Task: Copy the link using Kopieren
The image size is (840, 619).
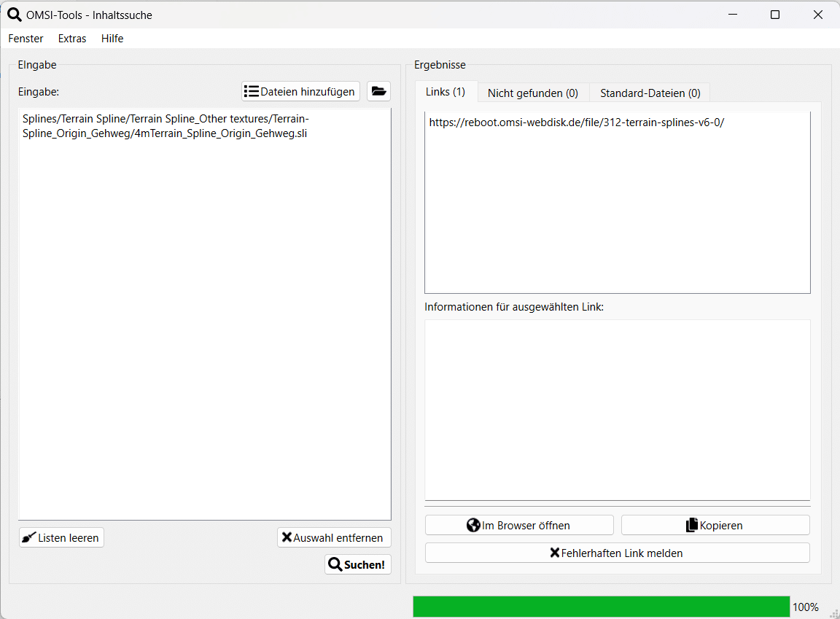Action: pyautogui.click(x=715, y=525)
